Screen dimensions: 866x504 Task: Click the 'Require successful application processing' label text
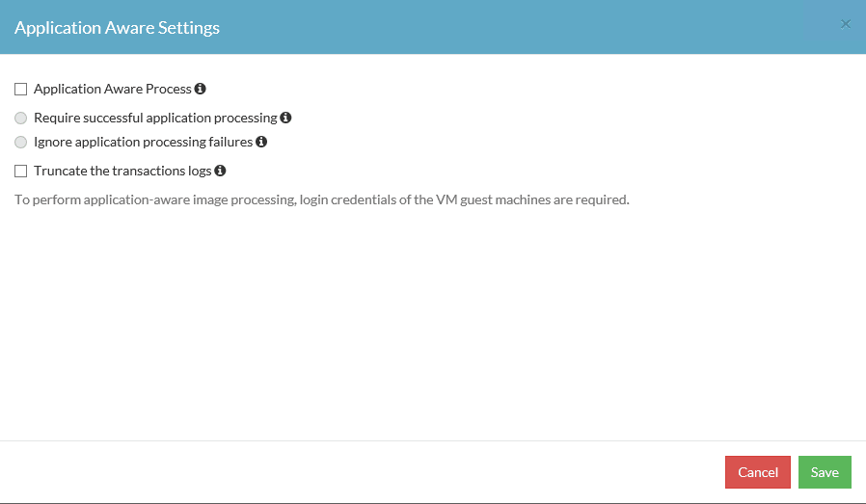coord(155,118)
